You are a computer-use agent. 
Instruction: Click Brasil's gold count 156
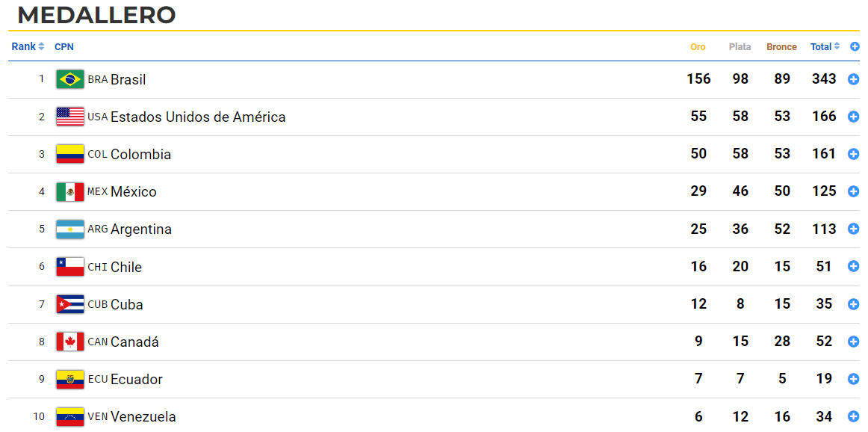pos(698,79)
